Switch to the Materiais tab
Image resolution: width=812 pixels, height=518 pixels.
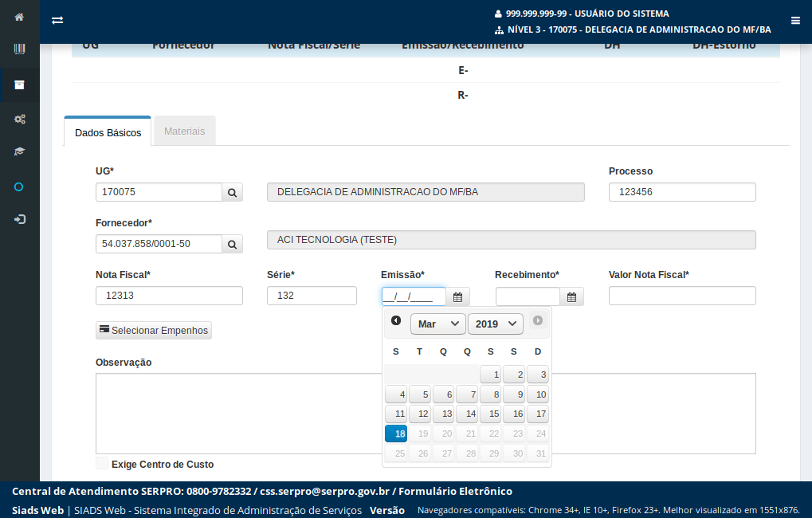click(184, 131)
